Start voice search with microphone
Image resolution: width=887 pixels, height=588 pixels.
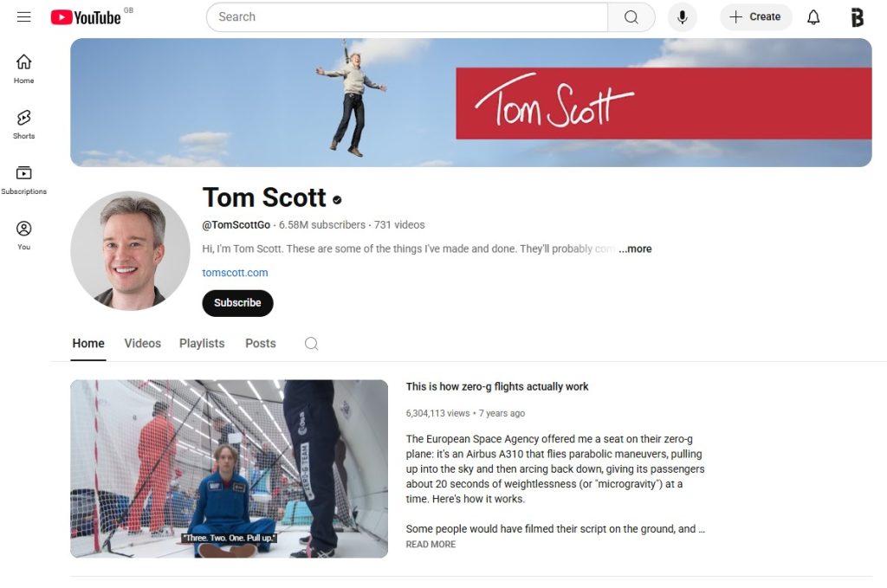click(683, 17)
